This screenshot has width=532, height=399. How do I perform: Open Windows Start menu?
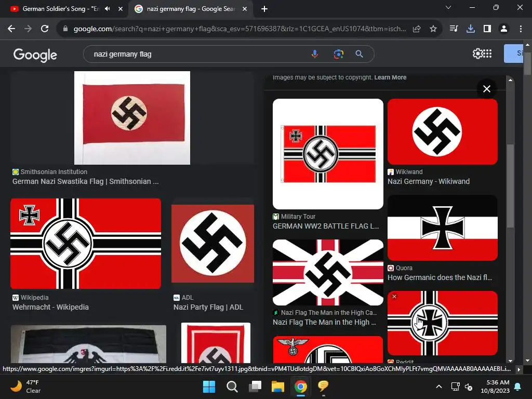tap(209, 387)
